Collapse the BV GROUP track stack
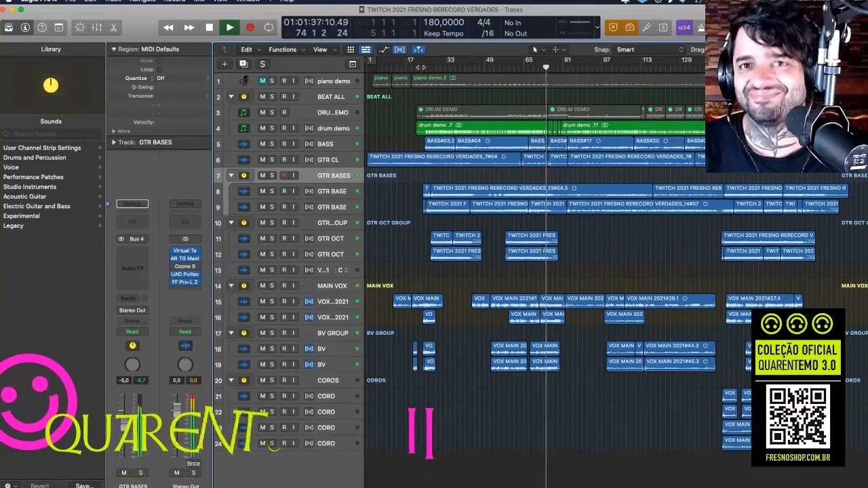868x488 pixels. 231,333
